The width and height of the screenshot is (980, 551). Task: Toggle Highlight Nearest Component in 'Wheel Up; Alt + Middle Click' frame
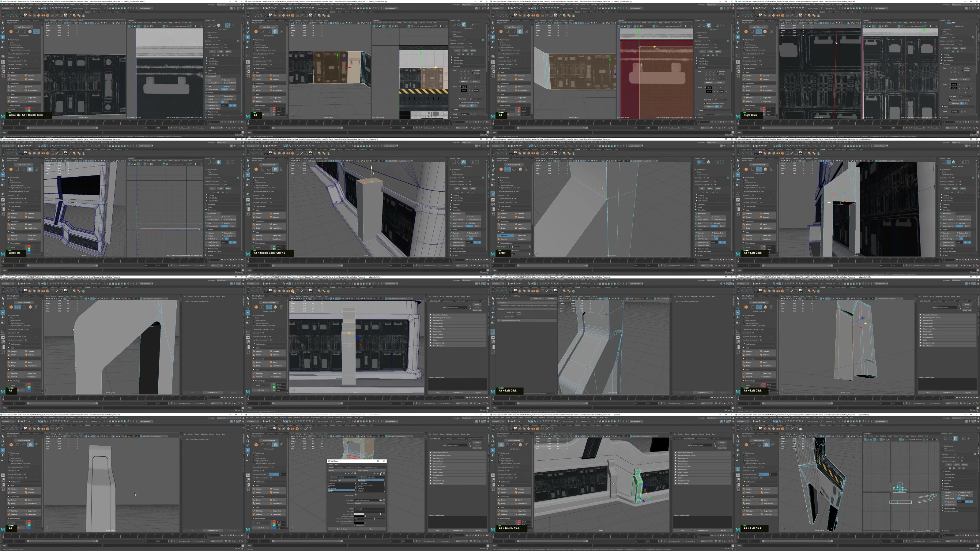click(x=9, y=50)
